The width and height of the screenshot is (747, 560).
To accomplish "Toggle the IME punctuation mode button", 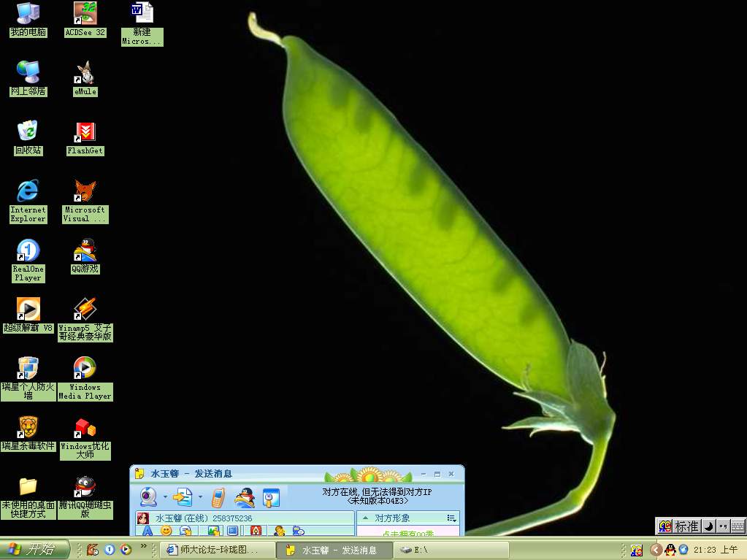I will 722,526.
